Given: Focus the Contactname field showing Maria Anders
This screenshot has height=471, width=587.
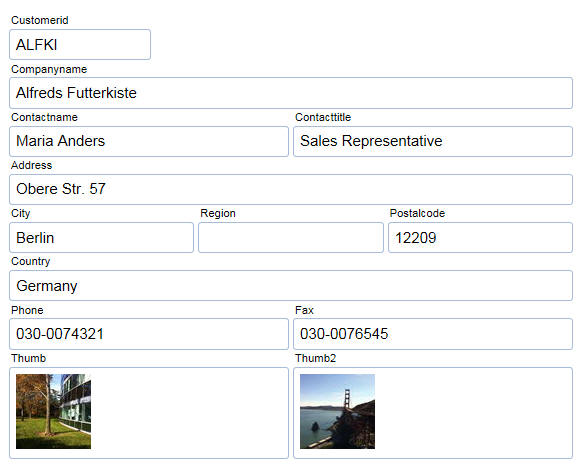Looking at the screenshot, I should [149, 141].
